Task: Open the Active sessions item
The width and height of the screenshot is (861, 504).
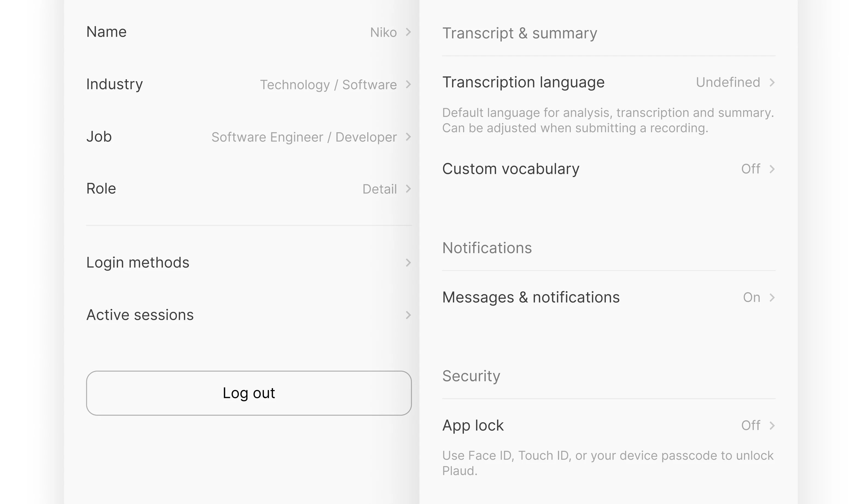Action: [249, 315]
